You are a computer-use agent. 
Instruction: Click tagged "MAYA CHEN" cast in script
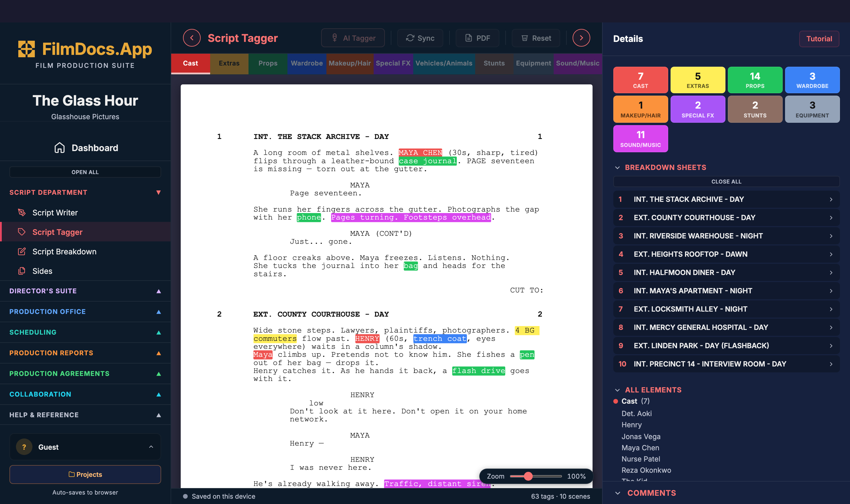tap(420, 153)
